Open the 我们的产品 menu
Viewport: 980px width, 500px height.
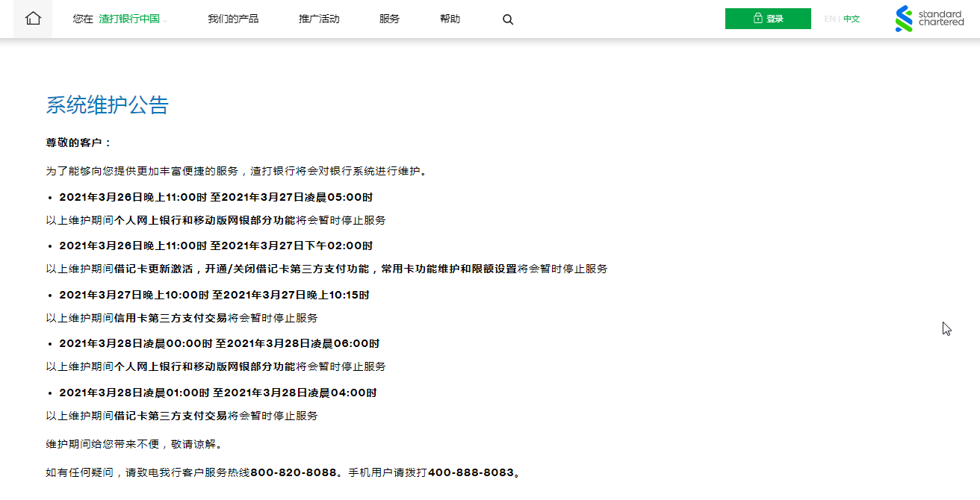[x=233, y=19]
